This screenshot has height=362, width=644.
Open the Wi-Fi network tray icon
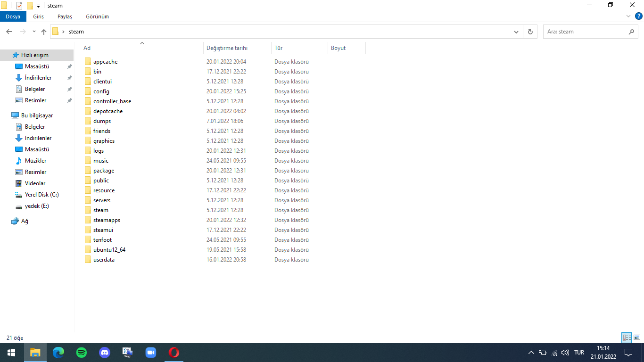[554, 353]
